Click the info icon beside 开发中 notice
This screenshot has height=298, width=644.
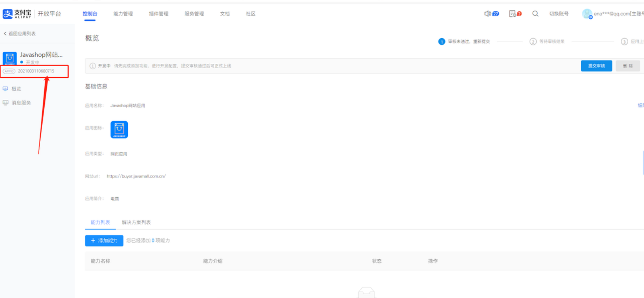tap(93, 66)
